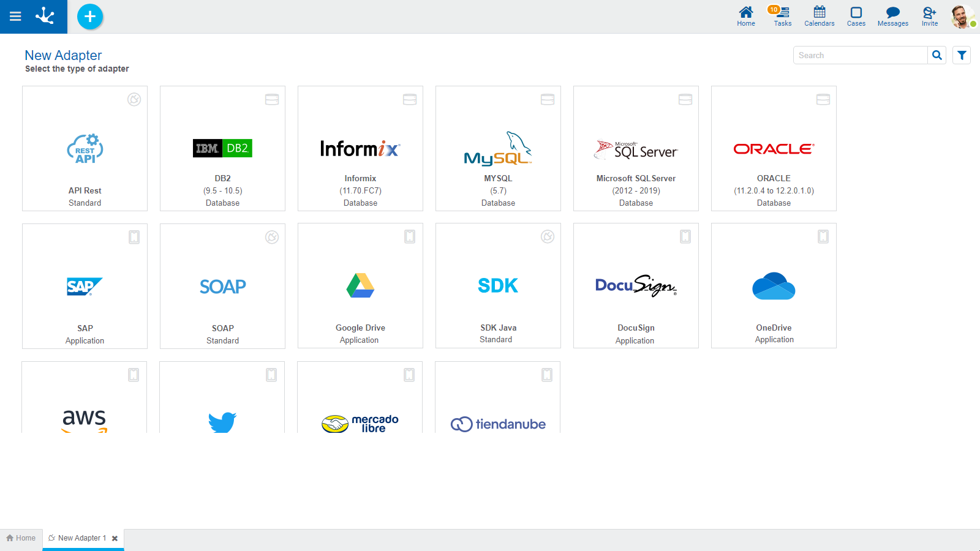Open Cases
The image size is (980, 551).
click(x=856, y=17)
